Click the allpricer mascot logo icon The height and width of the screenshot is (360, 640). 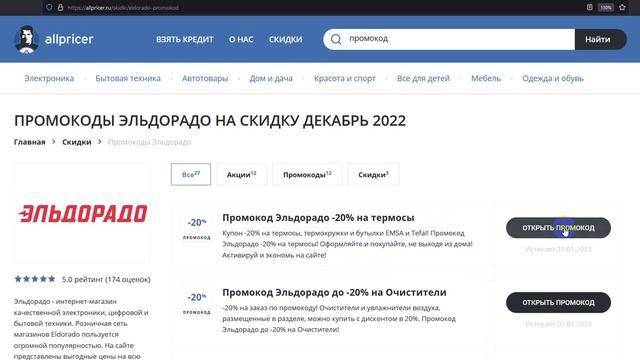[x=27, y=40]
